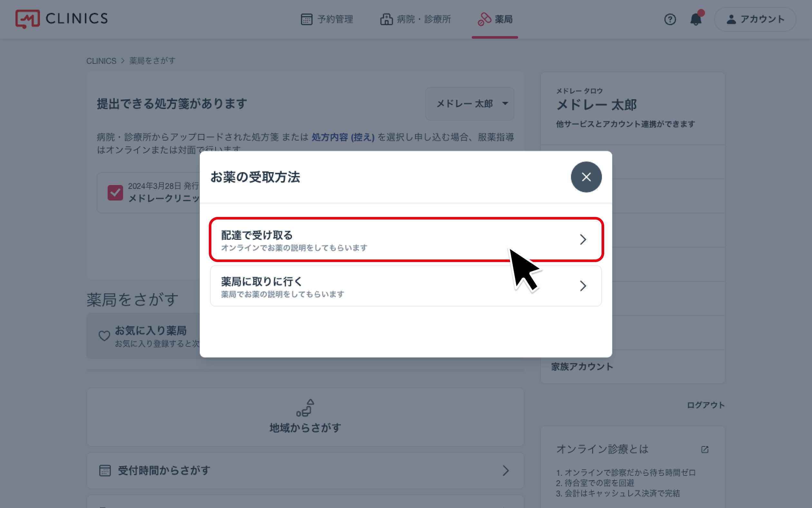Click the CLINICS logo icon
Viewport: 812px width, 508px height.
pyautogui.click(x=27, y=19)
